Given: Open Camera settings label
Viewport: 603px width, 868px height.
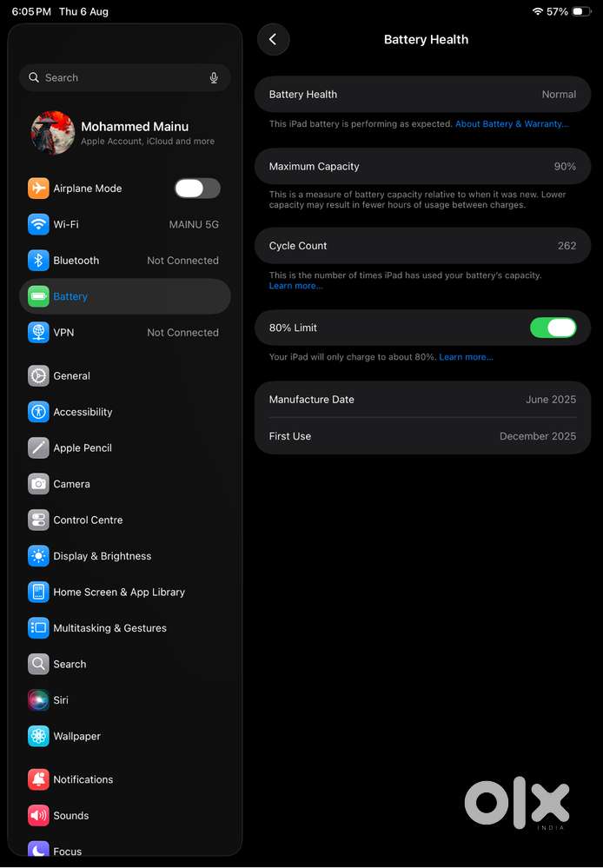Looking at the screenshot, I should point(71,484).
